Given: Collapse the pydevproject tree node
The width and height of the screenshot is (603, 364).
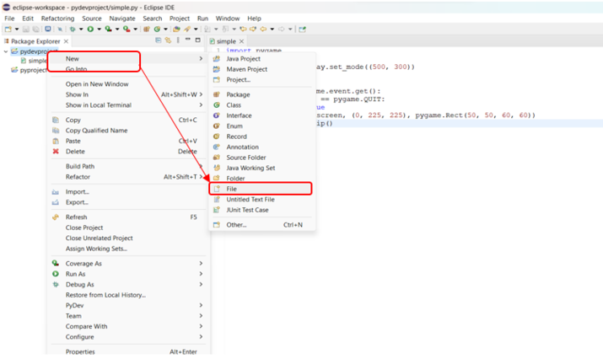Looking at the screenshot, I should (7, 51).
